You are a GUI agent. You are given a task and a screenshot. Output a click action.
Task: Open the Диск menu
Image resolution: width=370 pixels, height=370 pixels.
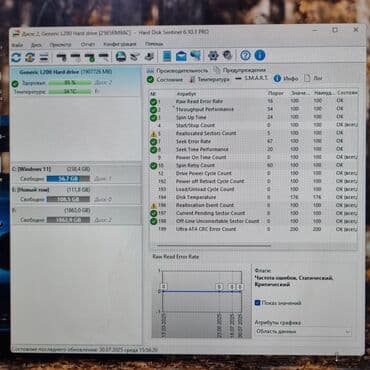[x=36, y=45]
